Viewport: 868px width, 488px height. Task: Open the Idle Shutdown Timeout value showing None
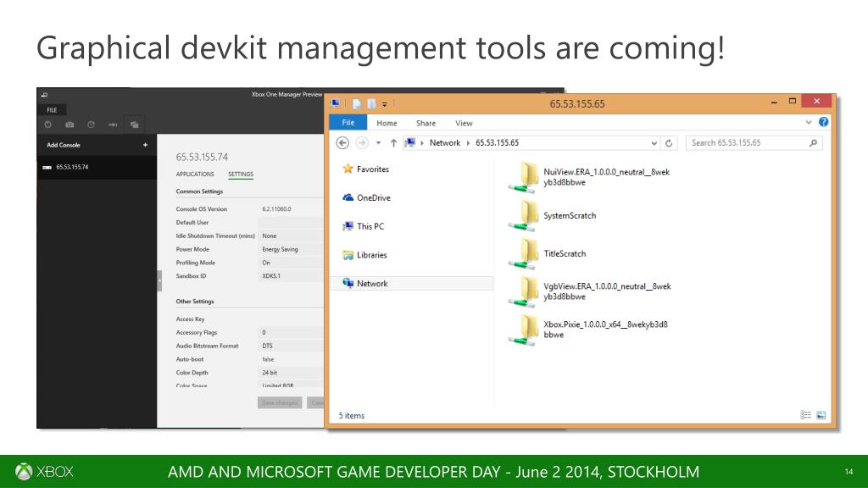pyautogui.click(x=291, y=236)
